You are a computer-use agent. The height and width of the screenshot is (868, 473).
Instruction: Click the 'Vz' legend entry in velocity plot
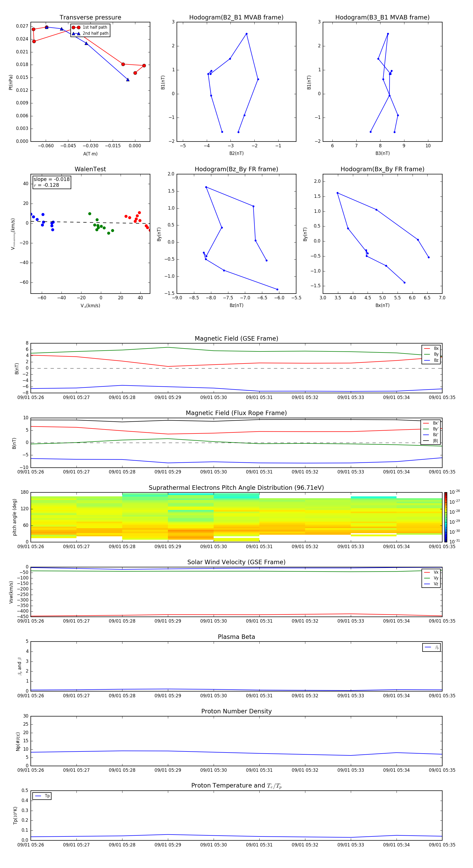[431, 584]
